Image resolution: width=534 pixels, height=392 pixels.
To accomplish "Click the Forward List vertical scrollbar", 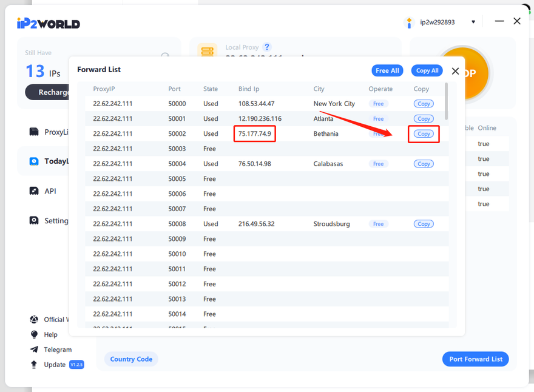I will click(447, 101).
